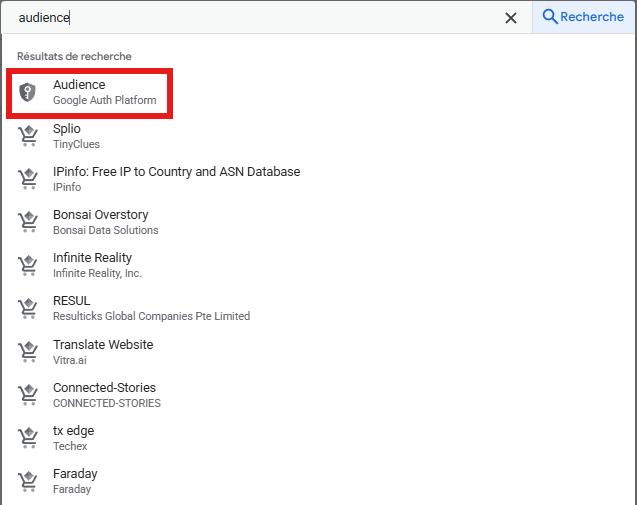Image resolution: width=637 pixels, height=505 pixels.
Task: Open the Faraday result title
Action: 75,474
